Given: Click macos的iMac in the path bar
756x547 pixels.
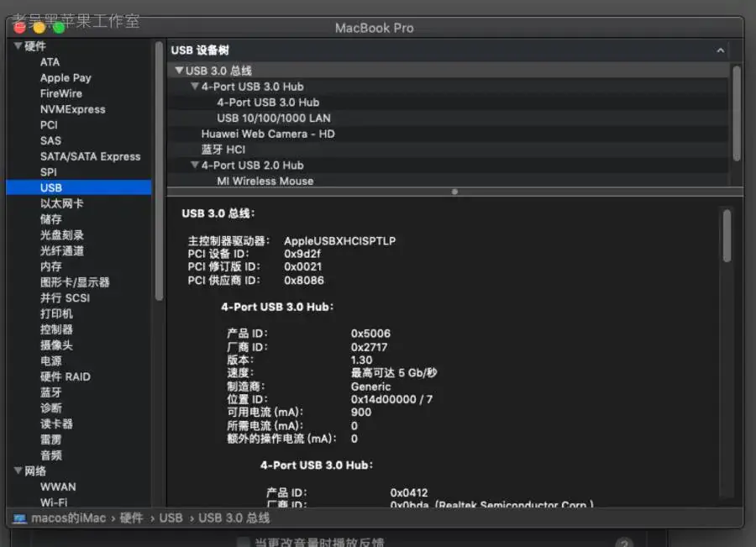Looking at the screenshot, I should click(x=69, y=518).
